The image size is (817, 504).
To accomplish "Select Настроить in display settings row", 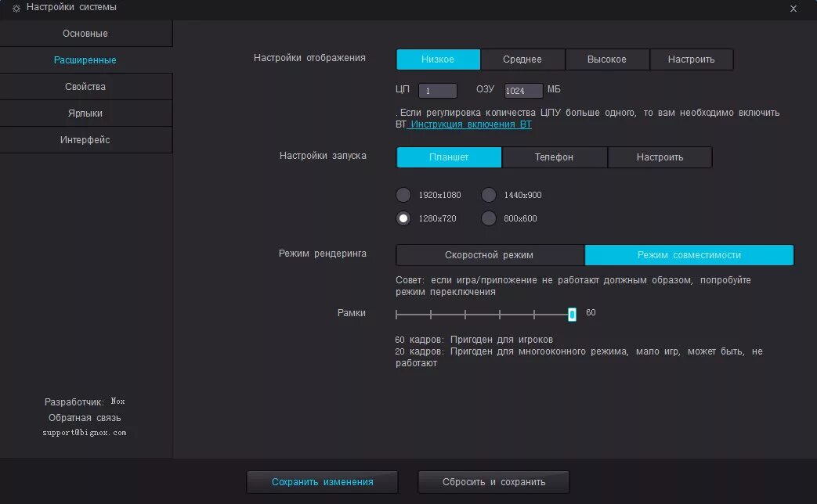I will coord(692,59).
